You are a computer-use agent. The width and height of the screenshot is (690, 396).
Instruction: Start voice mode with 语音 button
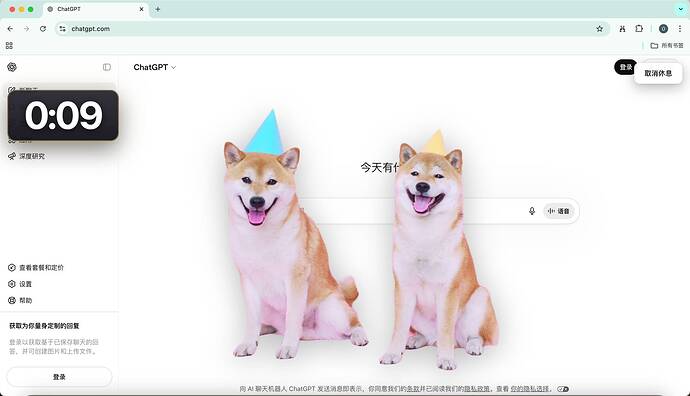[558, 211]
